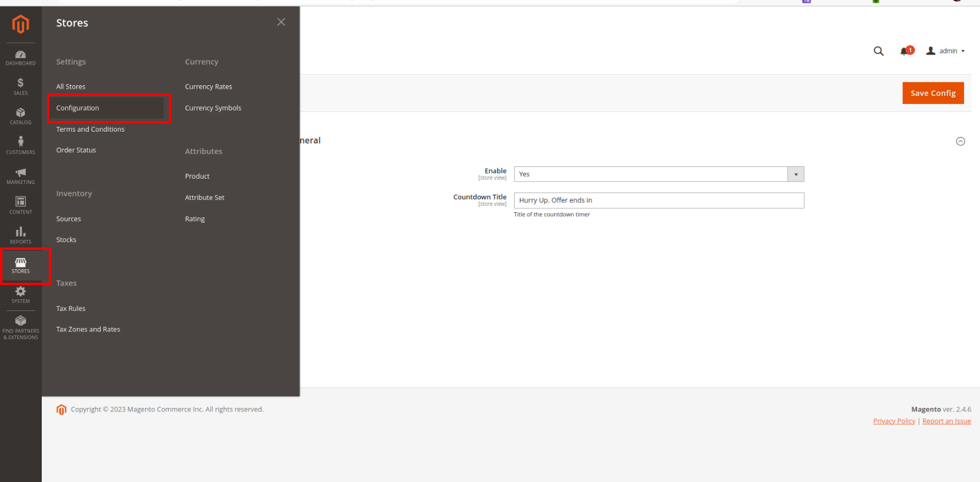Click the notifications bell icon

(x=905, y=51)
